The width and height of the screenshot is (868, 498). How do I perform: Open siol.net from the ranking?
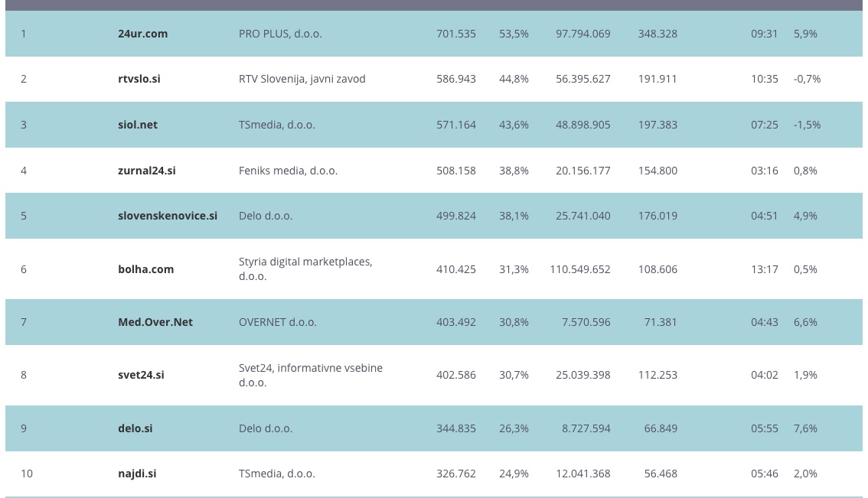(x=138, y=125)
